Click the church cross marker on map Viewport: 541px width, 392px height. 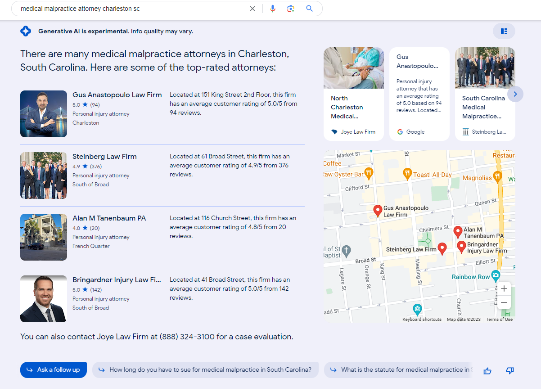(346, 251)
